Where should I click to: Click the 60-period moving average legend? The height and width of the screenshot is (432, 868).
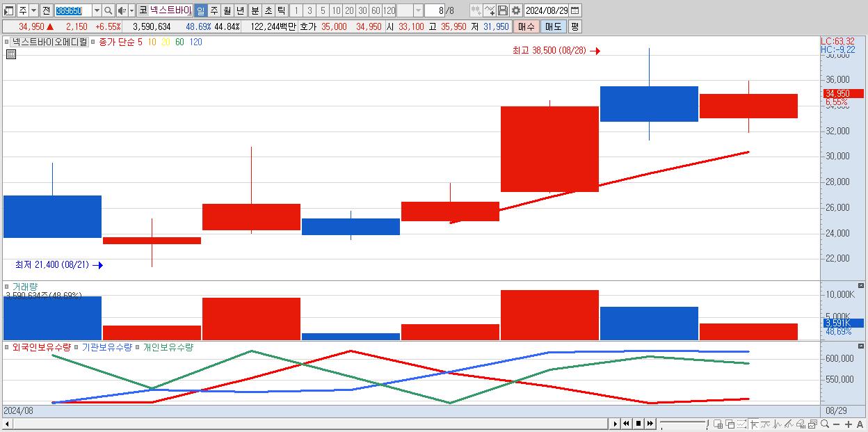(x=179, y=42)
